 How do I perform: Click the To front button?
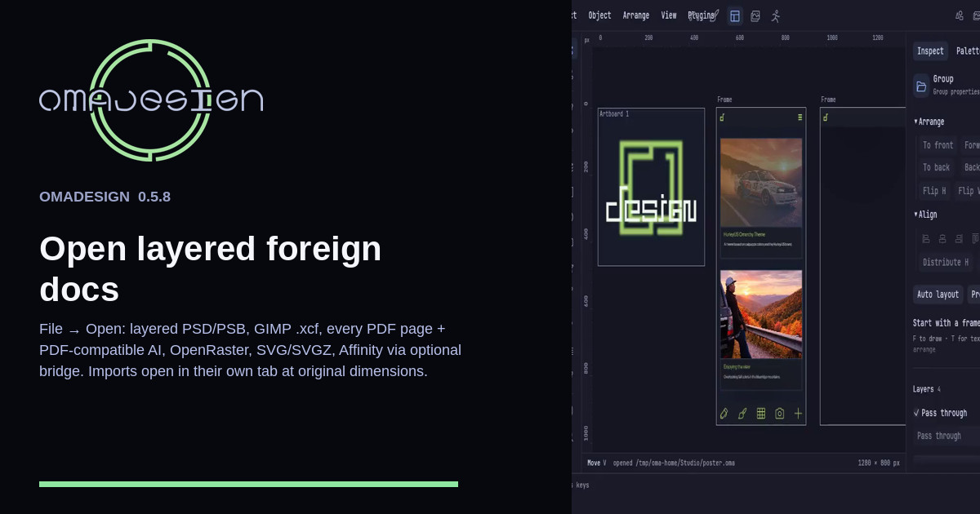click(938, 145)
